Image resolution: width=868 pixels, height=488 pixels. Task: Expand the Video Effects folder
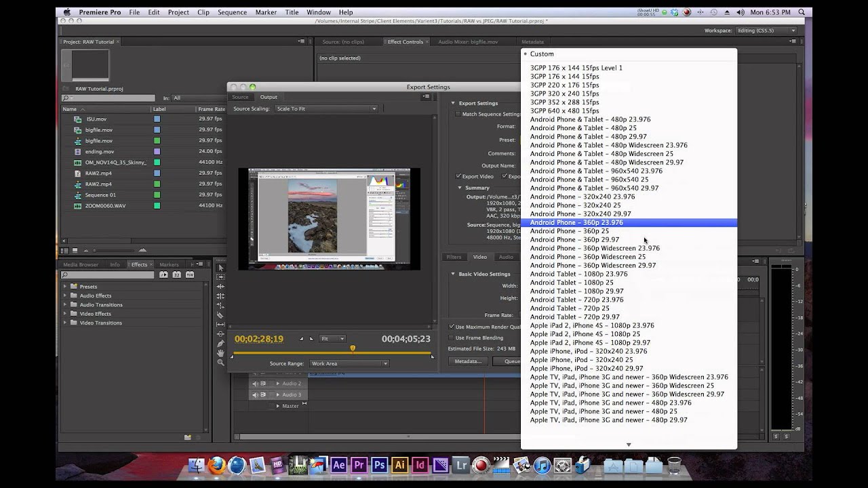(x=66, y=314)
